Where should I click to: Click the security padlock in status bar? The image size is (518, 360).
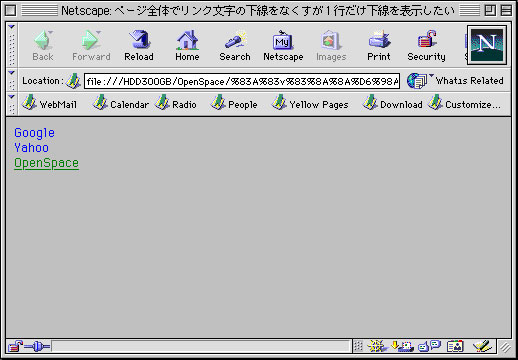click(x=15, y=347)
